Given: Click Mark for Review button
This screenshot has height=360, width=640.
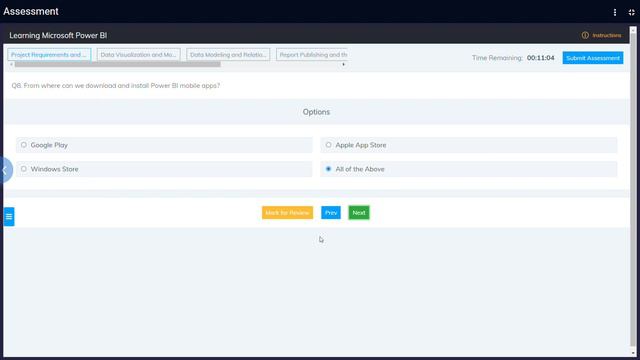Looking at the screenshot, I should coord(287,213).
